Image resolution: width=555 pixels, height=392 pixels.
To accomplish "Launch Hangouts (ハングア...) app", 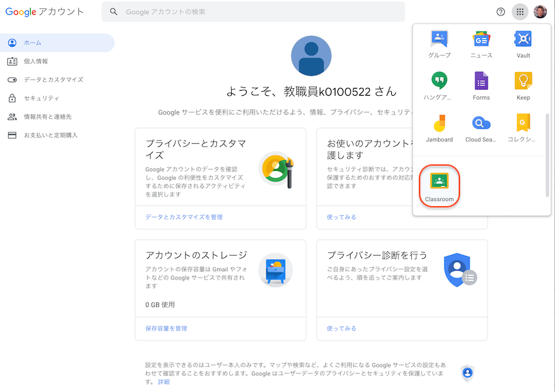I will pos(439,86).
